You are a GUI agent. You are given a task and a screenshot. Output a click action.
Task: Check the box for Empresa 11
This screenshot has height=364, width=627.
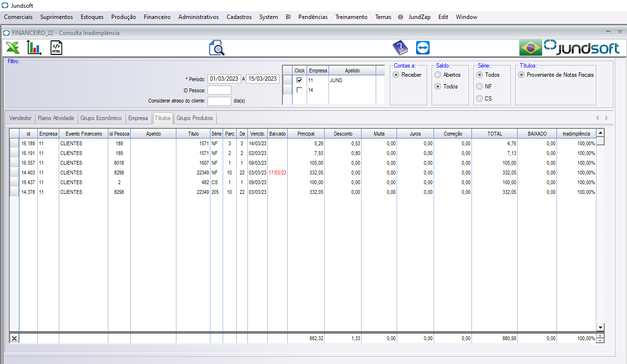pos(299,80)
